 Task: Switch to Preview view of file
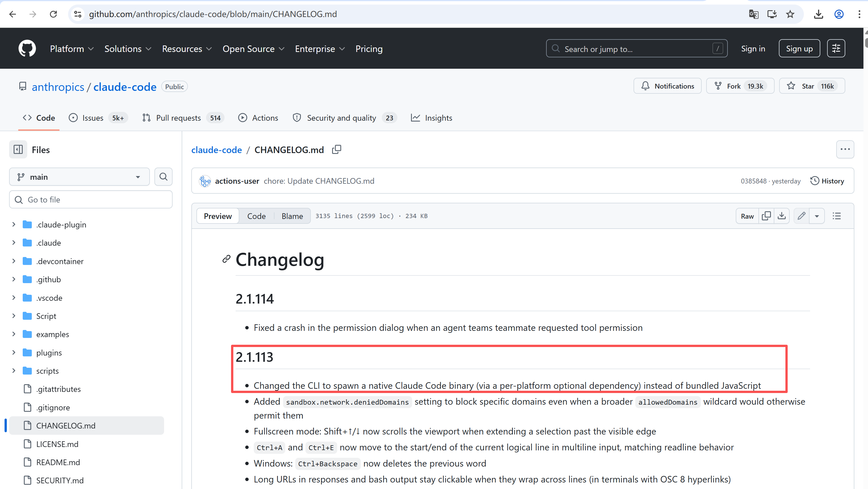tap(218, 216)
